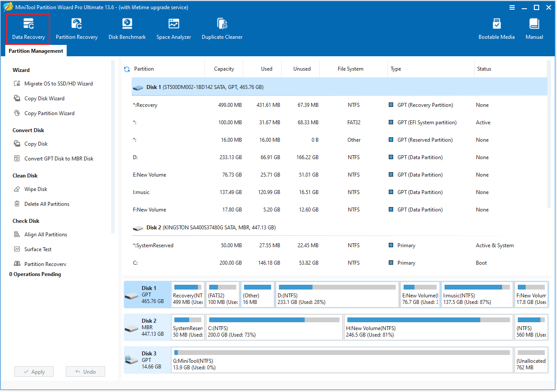
Task: Launch Partition Recovery from toolbar
Action: pyautogui.click(x=77, y=29)
